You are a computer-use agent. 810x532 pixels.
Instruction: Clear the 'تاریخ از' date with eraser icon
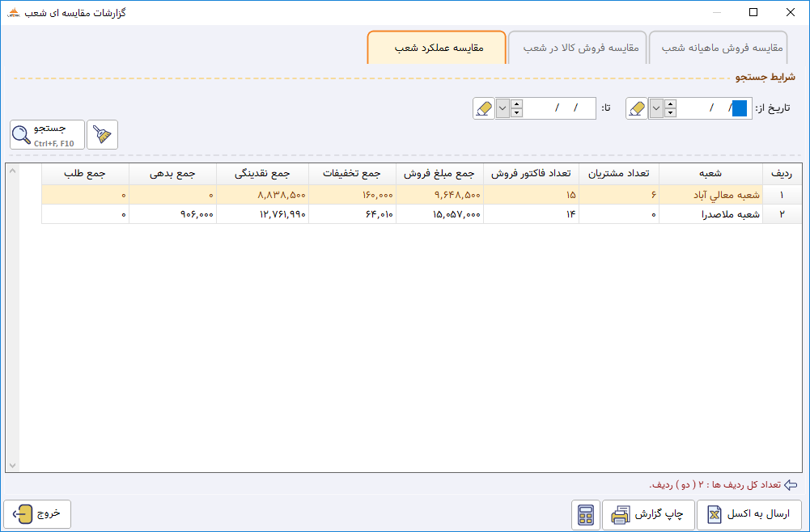637,108
